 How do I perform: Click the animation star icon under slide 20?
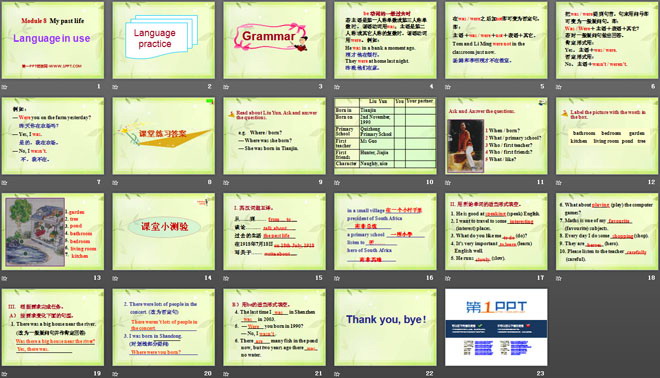point(115,373)
